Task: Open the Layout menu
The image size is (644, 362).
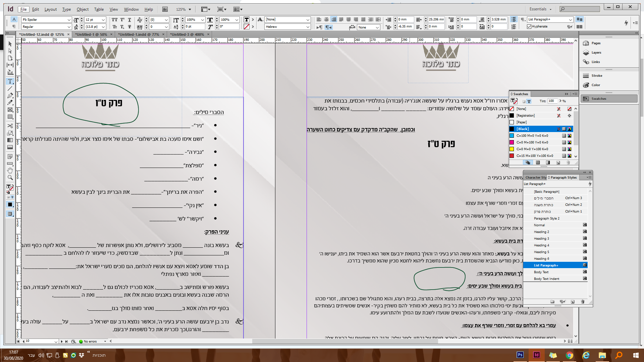Action: point(50,9)
